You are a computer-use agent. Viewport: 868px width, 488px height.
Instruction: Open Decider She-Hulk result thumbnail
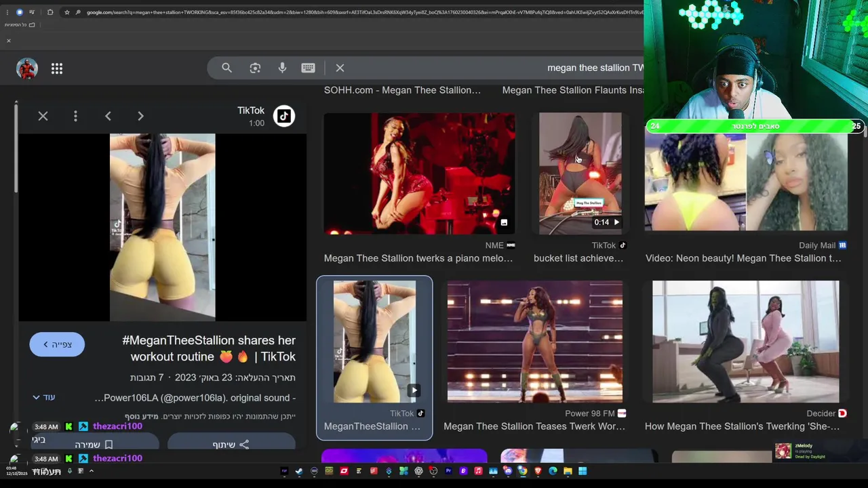click(x=746, y=342)
